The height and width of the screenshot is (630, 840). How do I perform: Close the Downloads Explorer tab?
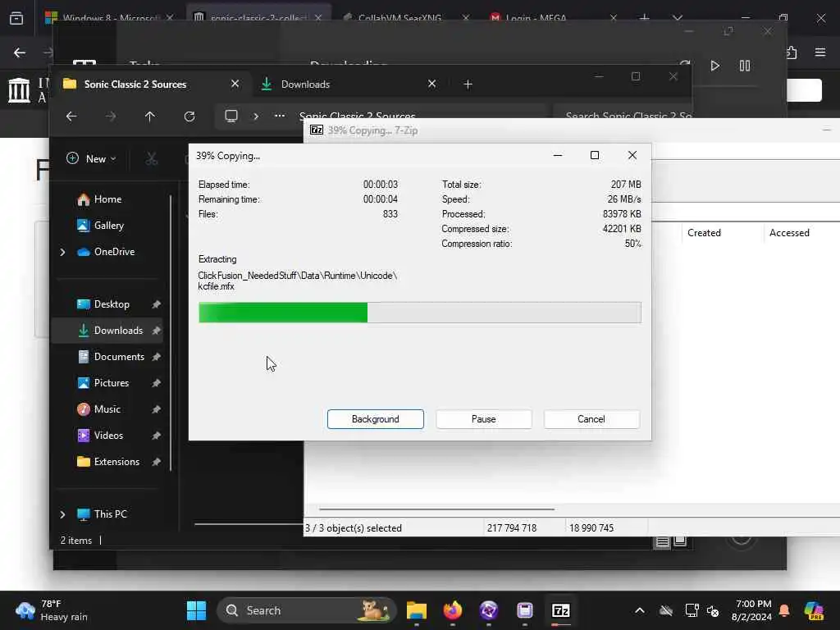point(431,84)
